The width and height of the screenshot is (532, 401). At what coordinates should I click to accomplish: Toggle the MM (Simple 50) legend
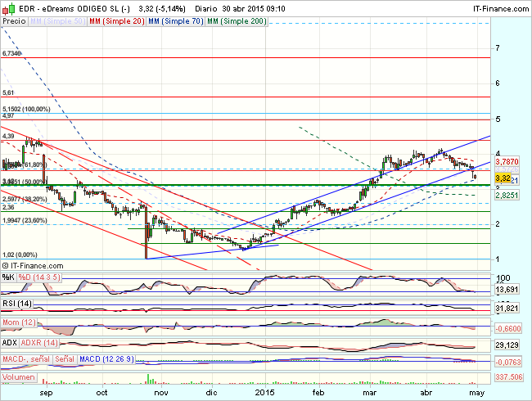click(x=57, y=21)
